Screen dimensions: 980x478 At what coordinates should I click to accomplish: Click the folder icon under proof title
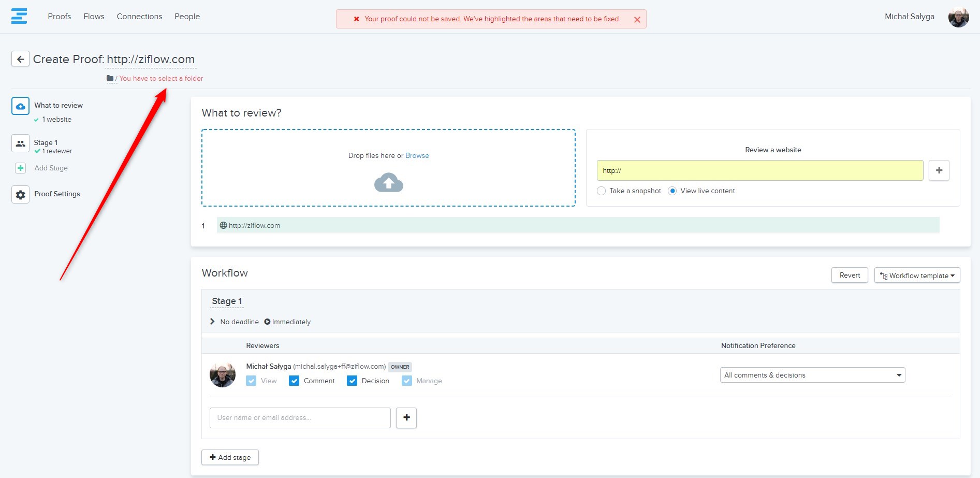pyautogui.click(x=110, y=78)
